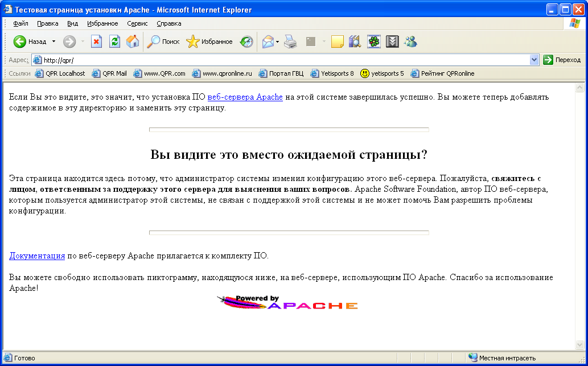Click the Powered by Apache logo image
The height and width of the screenshot is (366, 588).
click(x=287, y=302)
